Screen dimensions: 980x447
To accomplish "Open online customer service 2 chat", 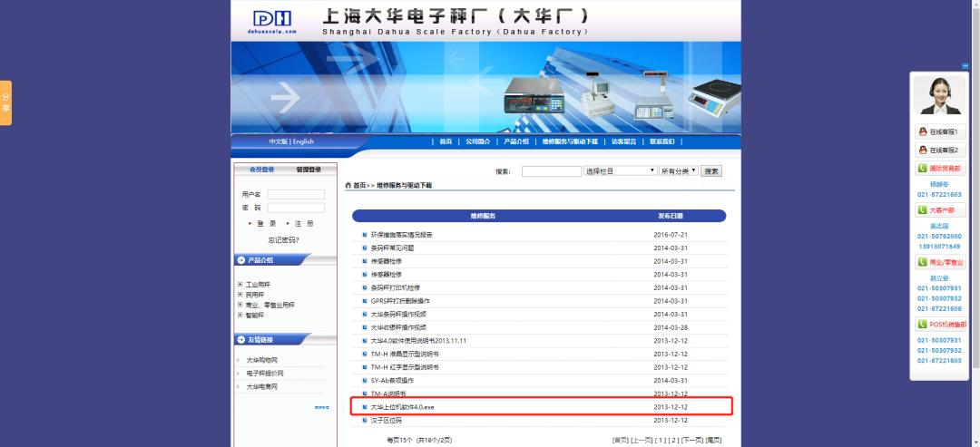I will (x=939, y=150).
